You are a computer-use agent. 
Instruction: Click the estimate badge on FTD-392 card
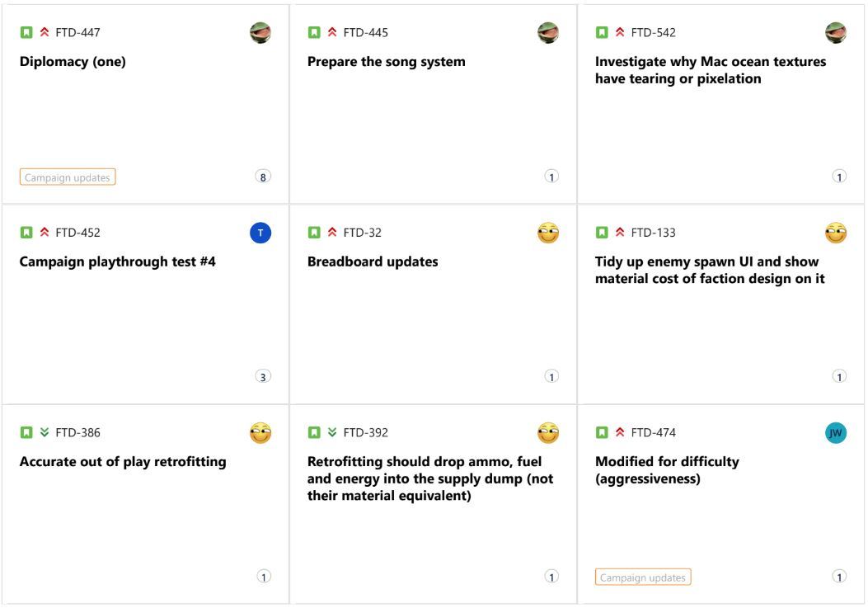pos(551,577)
